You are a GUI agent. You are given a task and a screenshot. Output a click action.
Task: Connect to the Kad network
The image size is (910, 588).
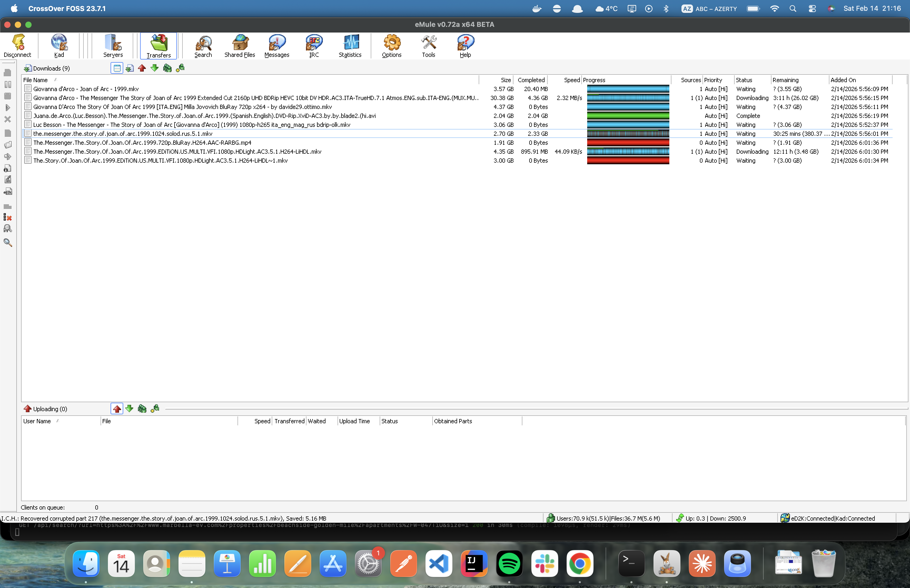[59, 46]
